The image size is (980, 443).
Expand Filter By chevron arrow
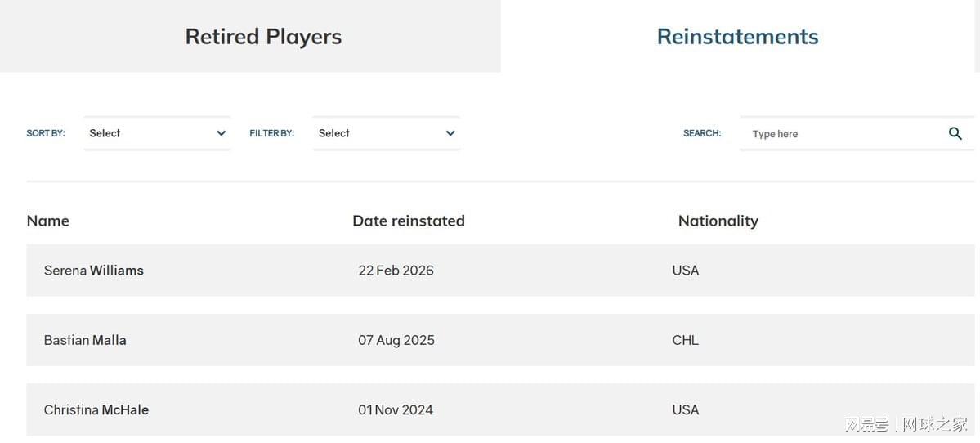(450, 133)
